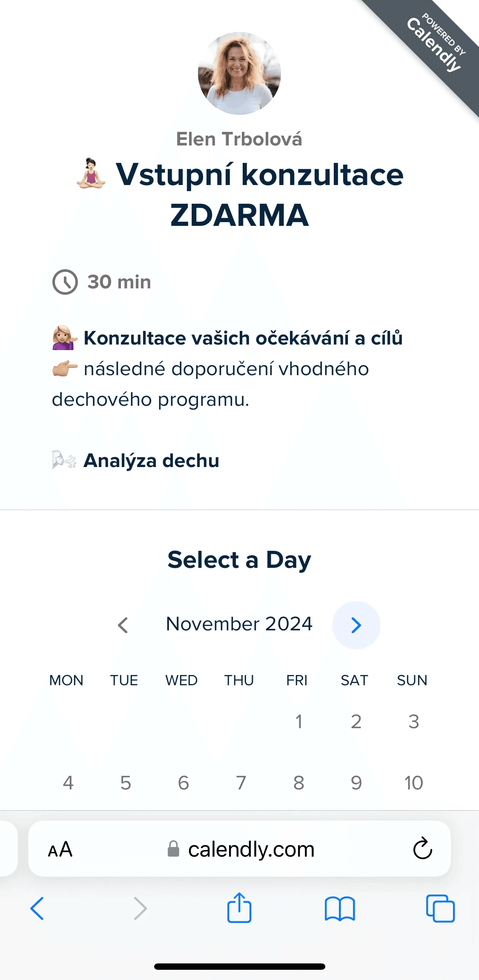The image size is (479, 980).
Task: Select November 1 on the calendar
Action: pos(298,721)
